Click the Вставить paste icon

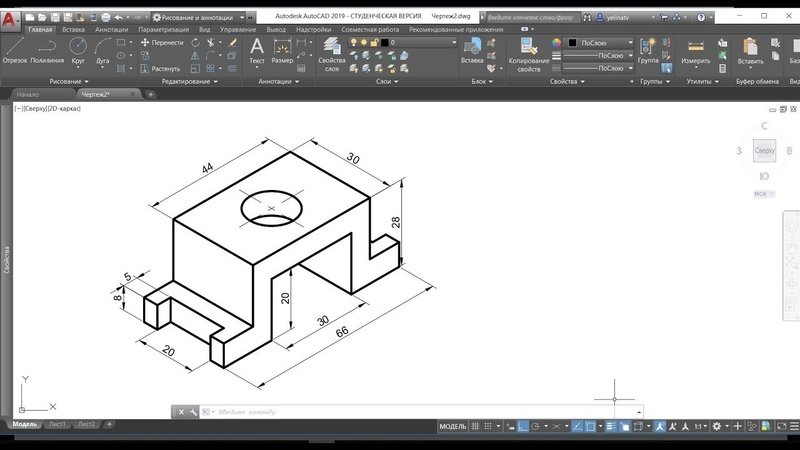[751, 51]
